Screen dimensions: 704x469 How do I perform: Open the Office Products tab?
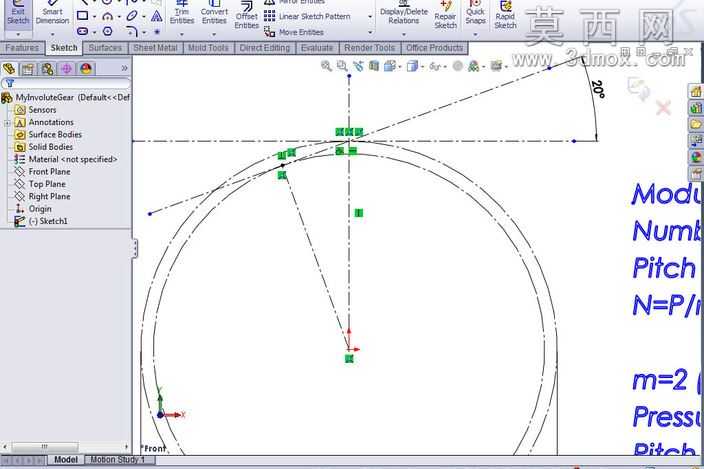click(434, 48)
